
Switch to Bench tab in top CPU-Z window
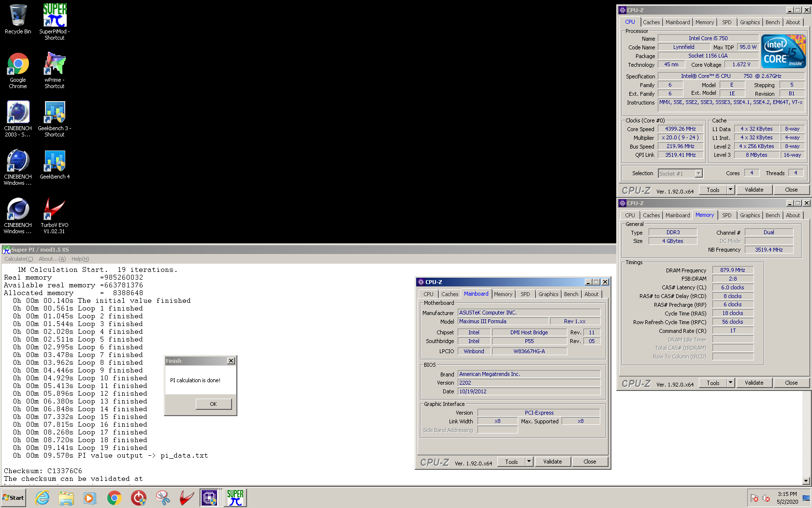coord(772,22)
